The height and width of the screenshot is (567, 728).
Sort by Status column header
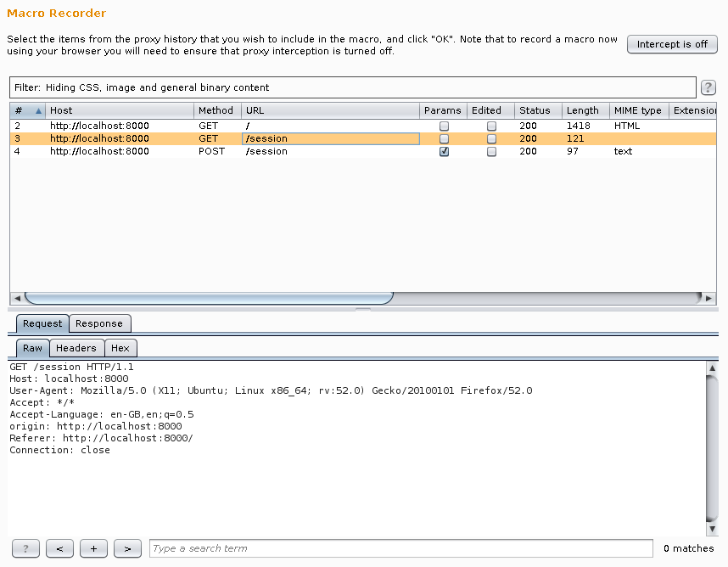(538, 110)
